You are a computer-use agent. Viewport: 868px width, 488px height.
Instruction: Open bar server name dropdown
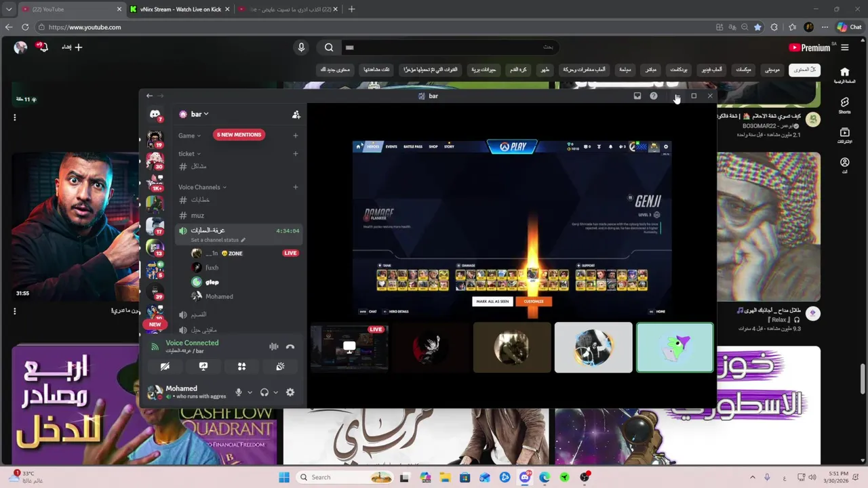coord(199,115)
